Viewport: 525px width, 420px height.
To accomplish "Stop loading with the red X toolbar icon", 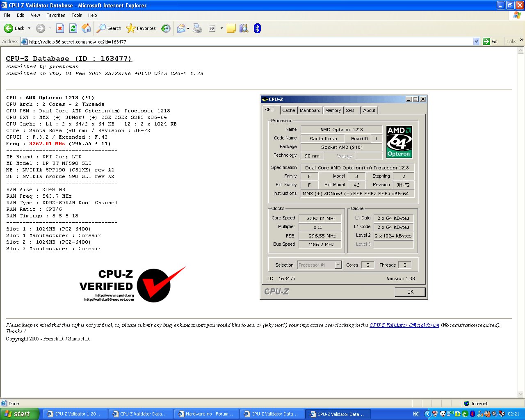I will tap(60, 28).
